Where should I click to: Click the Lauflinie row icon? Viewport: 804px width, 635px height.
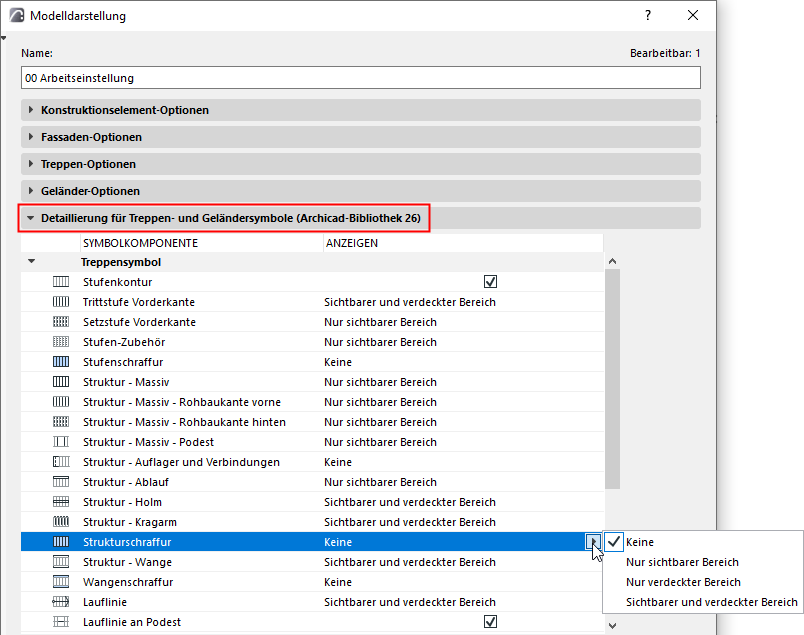tap(61, 602)
